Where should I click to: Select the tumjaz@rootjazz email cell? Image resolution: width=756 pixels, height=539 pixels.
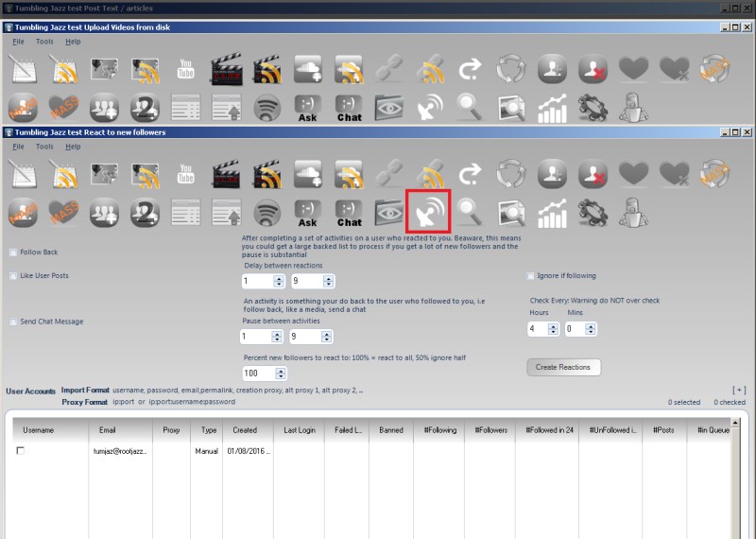tap(120, 451)
